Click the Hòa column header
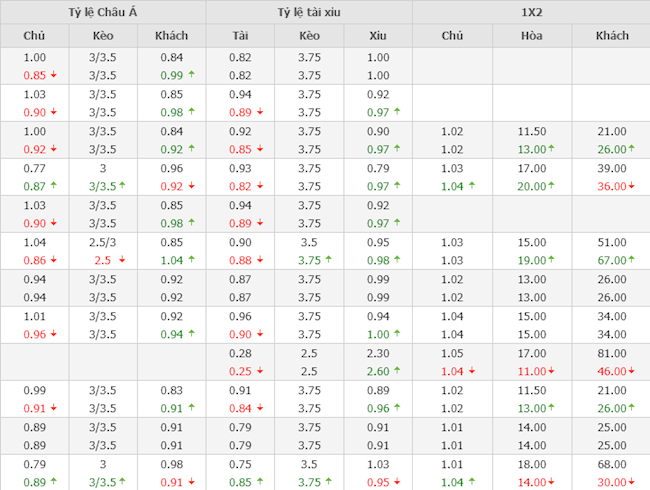The height and width of the screenshot is (490, 650). pyautogui.click(x=531, y=36)
